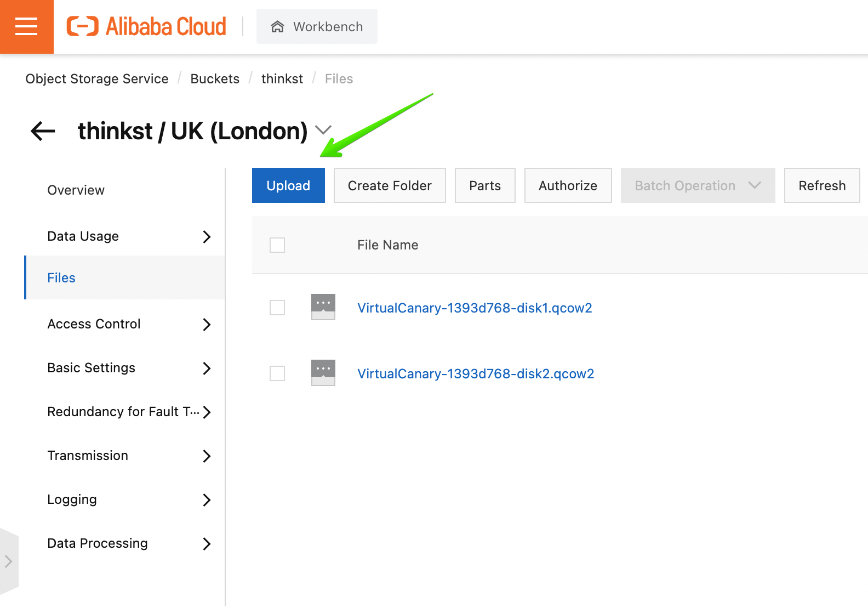The height and width of the screenshot is (613, 868).
Task: Click the Parts button
Action: coord(485,185)
